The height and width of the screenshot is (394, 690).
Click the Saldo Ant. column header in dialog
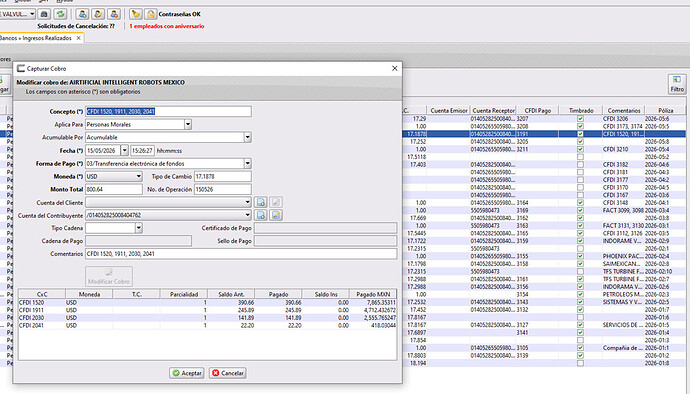[231, 294]
